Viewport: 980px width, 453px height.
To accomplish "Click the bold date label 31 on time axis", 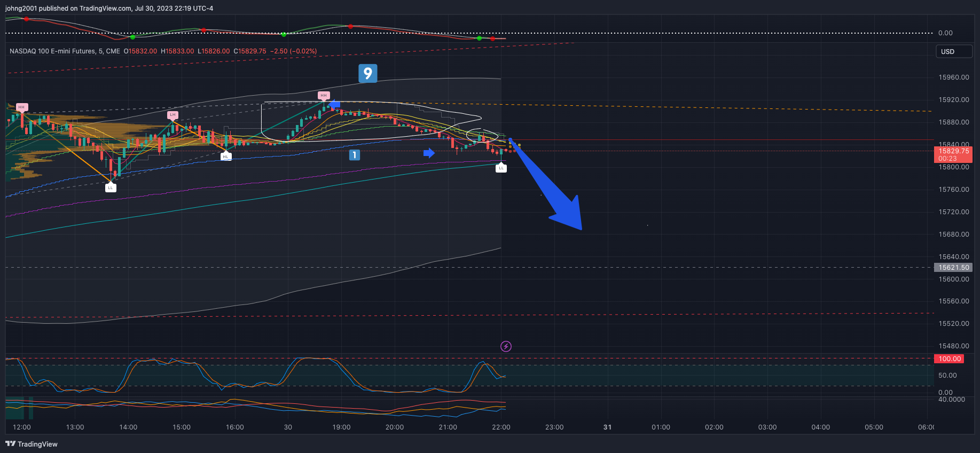I will (x=607, y=427).
